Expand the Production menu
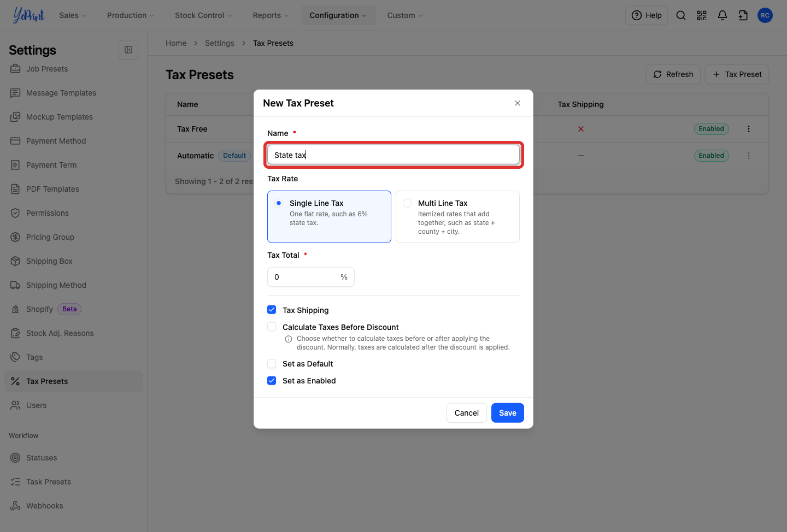The height and width of the screenshot is (532, 787). [131, 15]
